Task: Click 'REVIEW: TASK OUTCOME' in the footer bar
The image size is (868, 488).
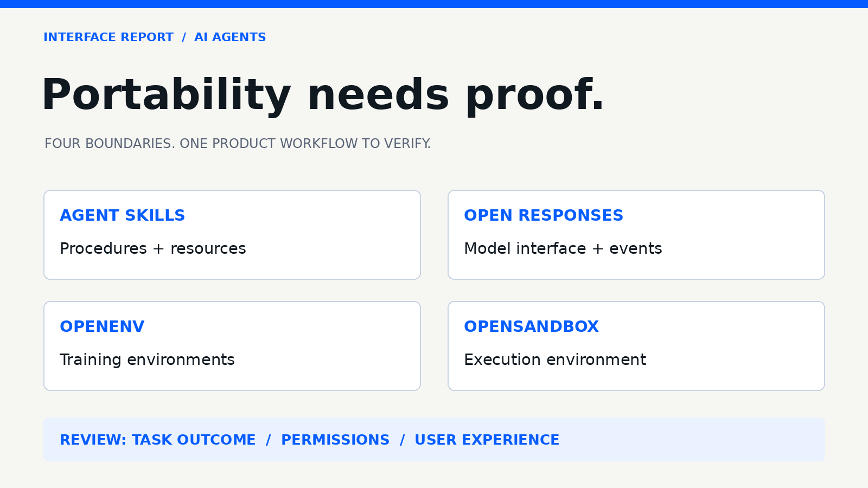Action: (x=158, y=440)
